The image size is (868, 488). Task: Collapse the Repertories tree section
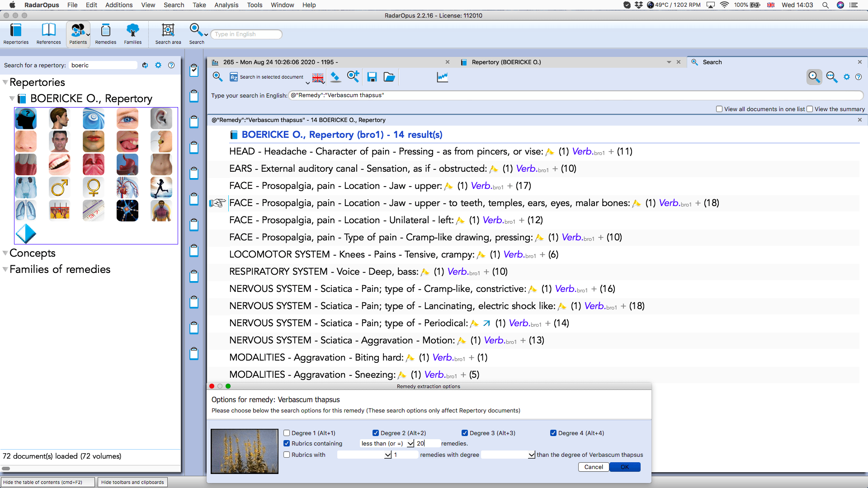[5, 82]
